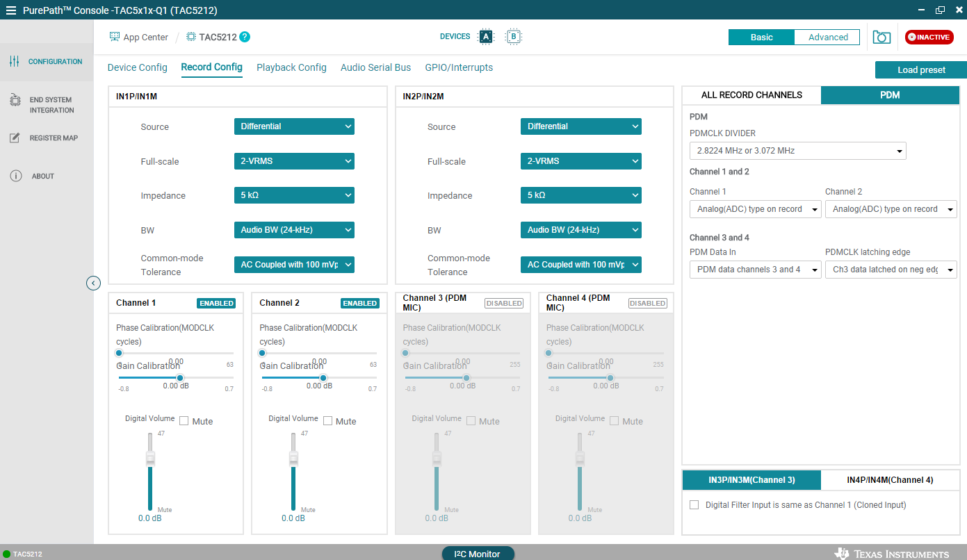Open IN2P/IN2M Full-scale dropdown

click(580, 161)
